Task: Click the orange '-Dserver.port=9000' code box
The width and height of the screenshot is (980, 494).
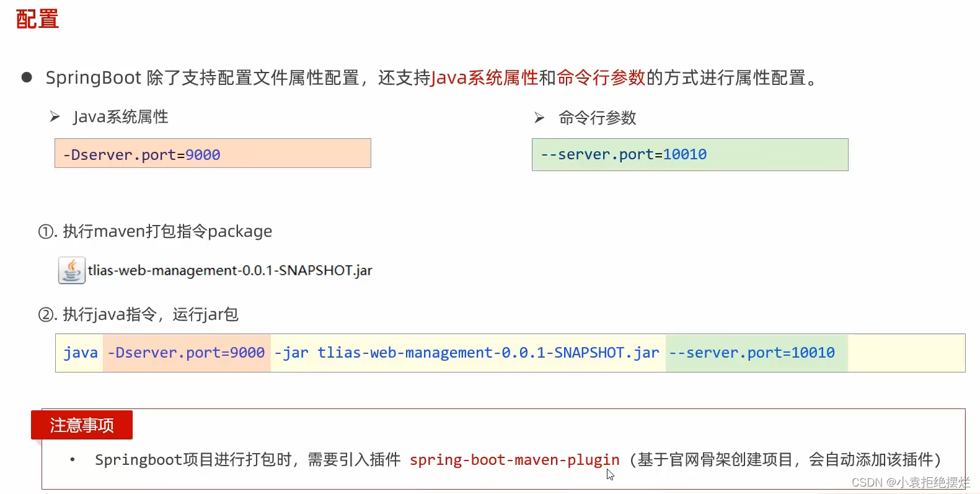Action: click(x=213, y=153)
